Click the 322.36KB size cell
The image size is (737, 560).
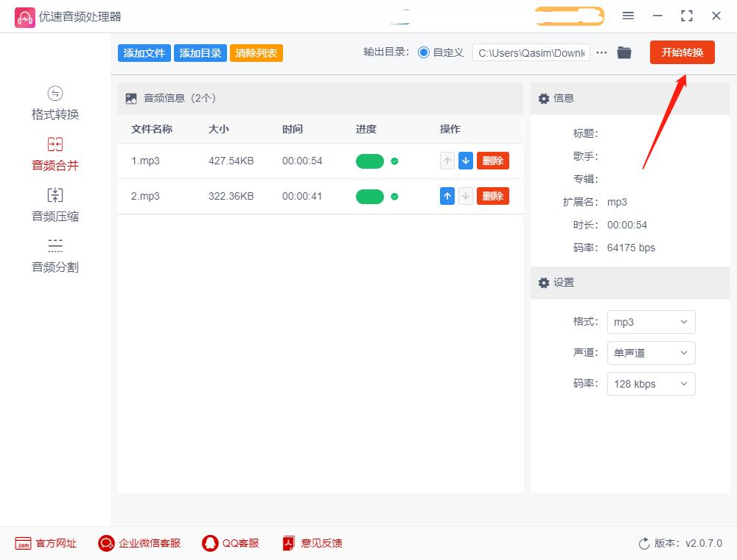tap(231, 196)
